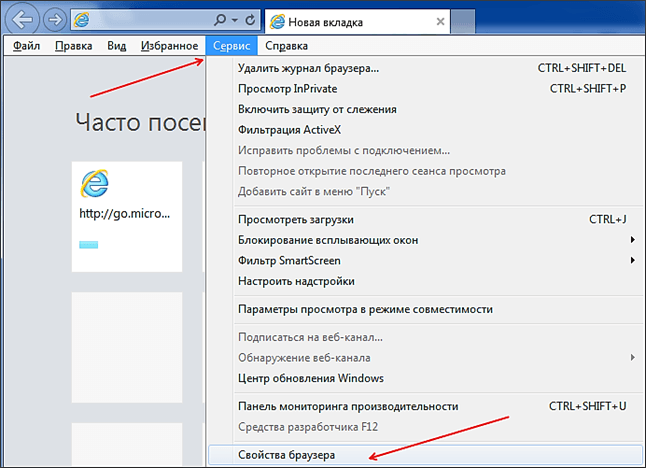Open the address bar autocomplete dropdown arrow

click(x=234, y=20)
